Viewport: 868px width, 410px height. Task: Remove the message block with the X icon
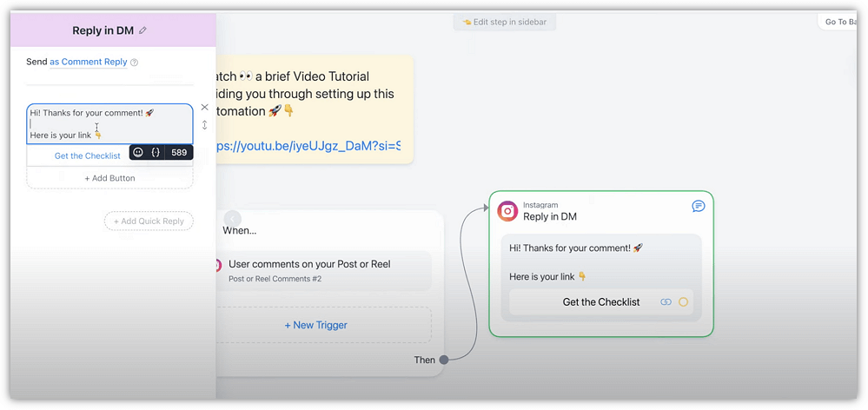205,107
